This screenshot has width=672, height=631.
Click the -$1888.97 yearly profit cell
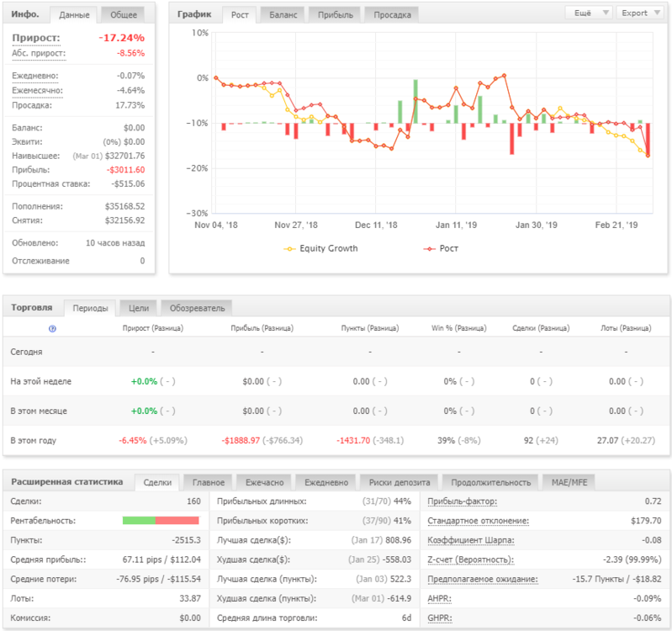click(241, 441)
